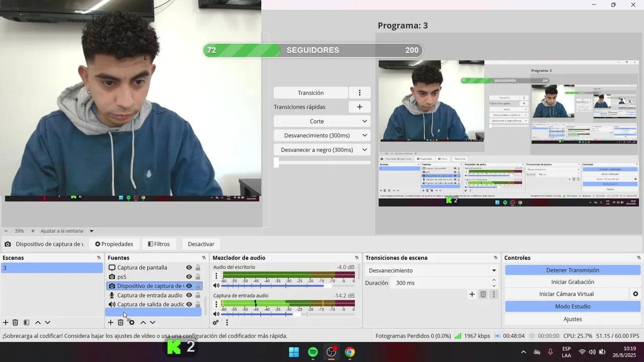
Task: Move source up with Fuentes up arrow
Action: coord(143,322)
